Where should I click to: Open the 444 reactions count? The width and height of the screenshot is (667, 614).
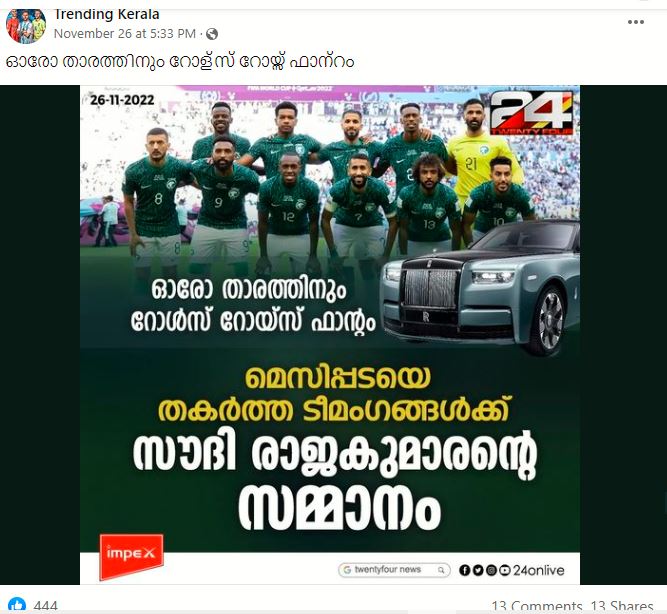(45, 606)
